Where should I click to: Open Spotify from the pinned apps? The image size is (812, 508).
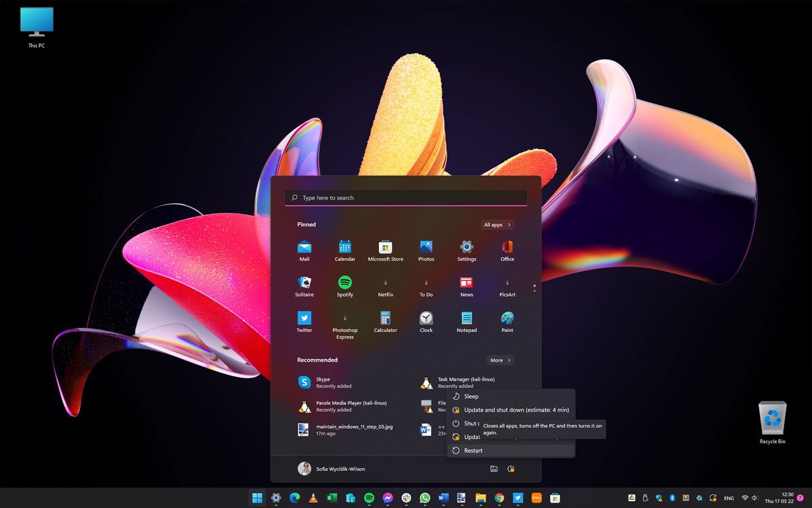344,283
